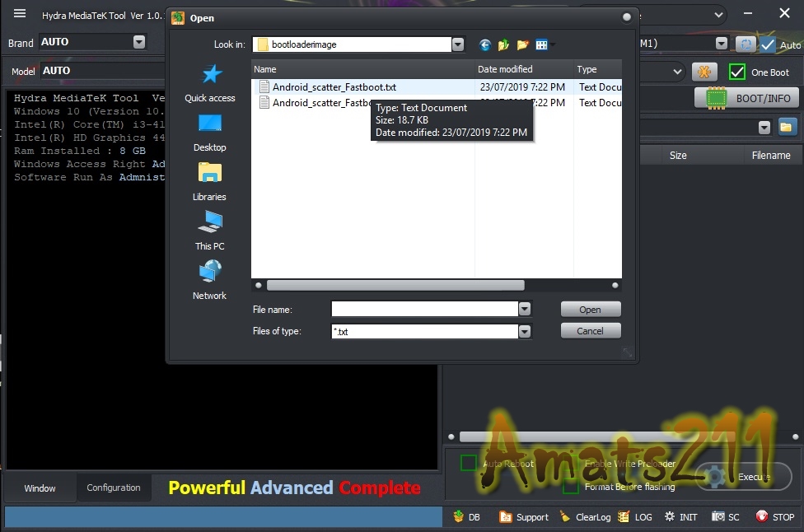804x532 pixels.
Task: Select first Android_scatter_Fastboot.txt file
Action: coord(334,87)
